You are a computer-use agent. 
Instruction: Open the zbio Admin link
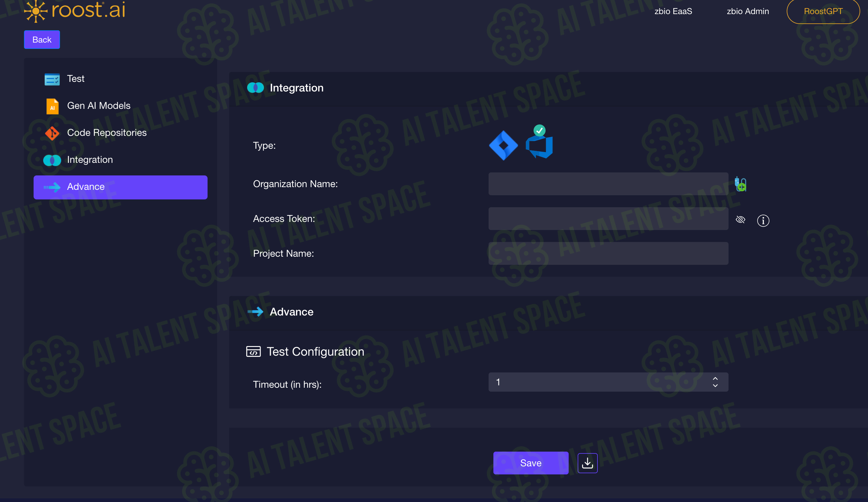747,11
